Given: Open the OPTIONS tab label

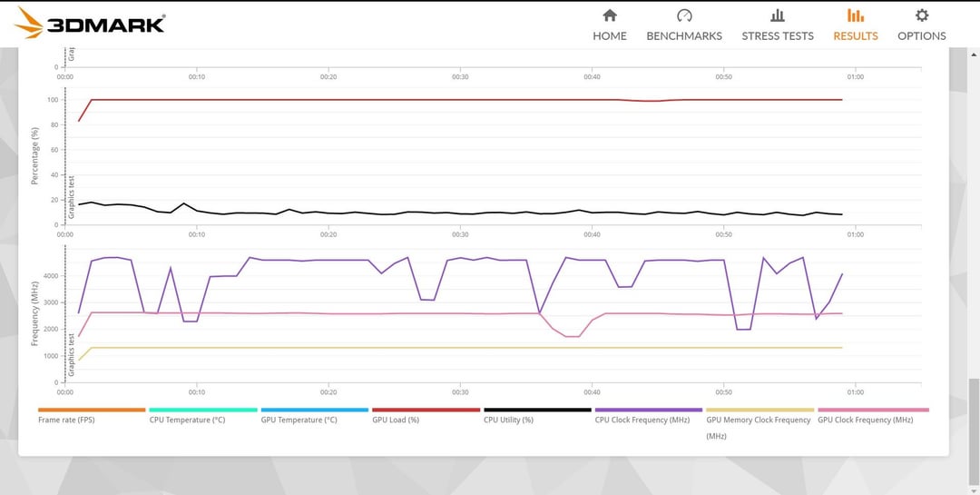Looking at the screenshot, I should click(x=922, y=35).
